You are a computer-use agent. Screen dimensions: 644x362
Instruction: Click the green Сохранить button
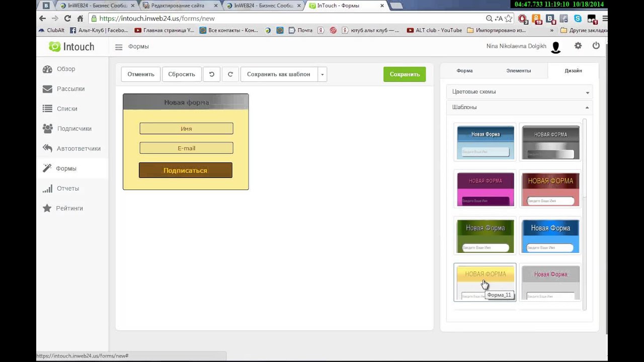pos(405,74)
